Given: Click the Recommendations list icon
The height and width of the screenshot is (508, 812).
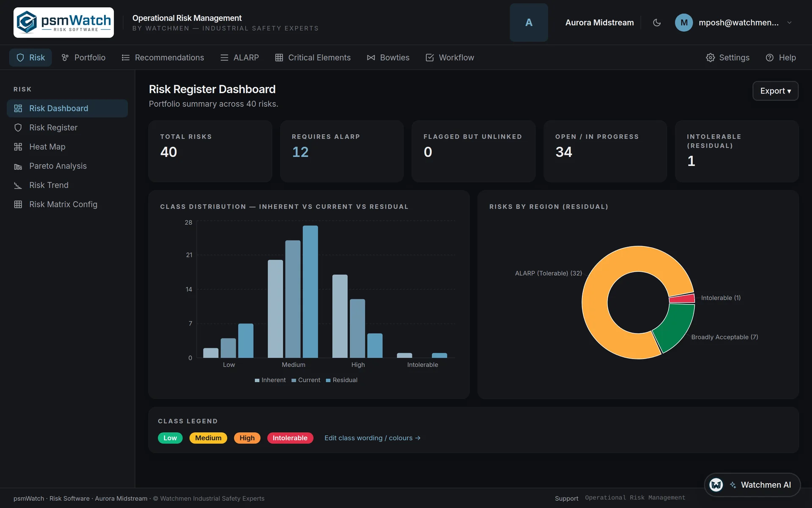Looking at the screenshot, I should click(x=126, y=58).
